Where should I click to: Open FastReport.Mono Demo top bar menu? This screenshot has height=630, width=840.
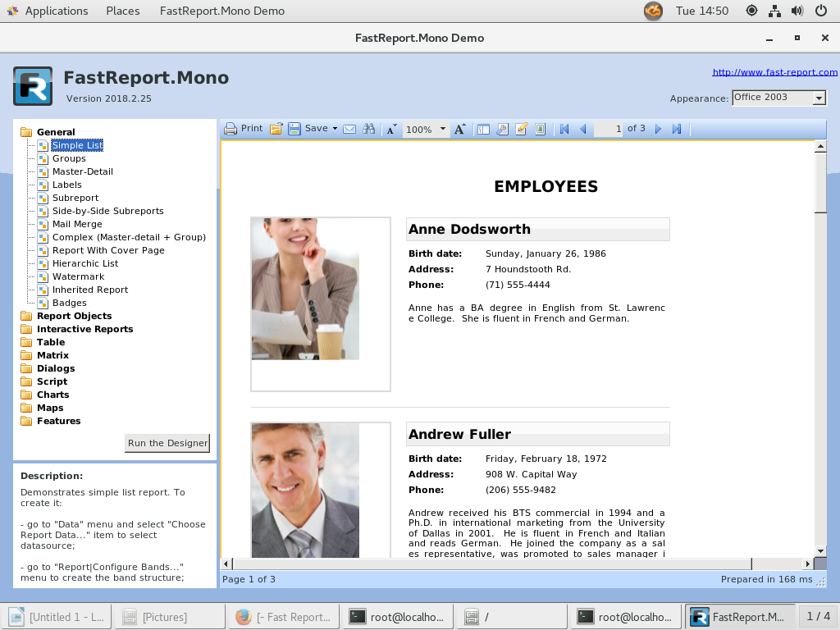(x=221, y=11)
